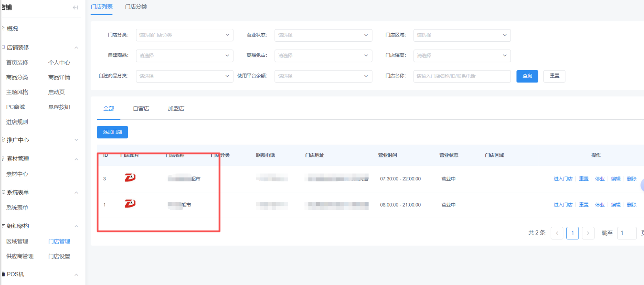Collapse the 素材管理 section
Viewport: 644px width, 285px height.
coord(76,159)
